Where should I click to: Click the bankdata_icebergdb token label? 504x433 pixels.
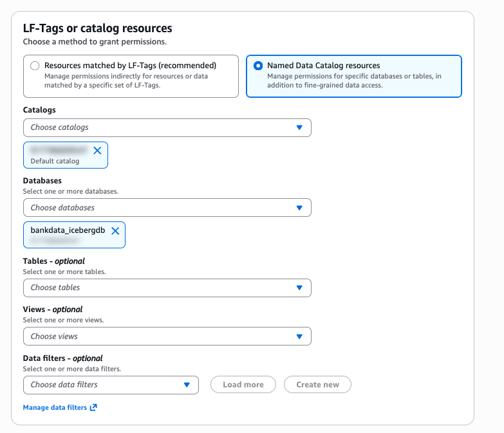click(x=68, y=230)
